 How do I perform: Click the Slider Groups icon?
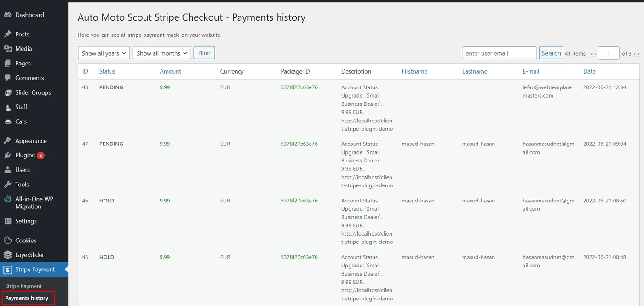click(7, 92)
